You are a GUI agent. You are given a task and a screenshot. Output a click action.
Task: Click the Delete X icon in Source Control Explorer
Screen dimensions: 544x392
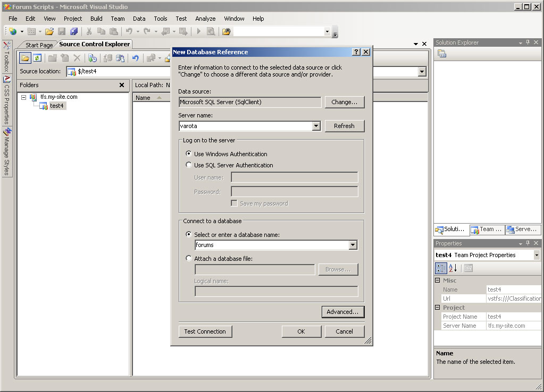pos(77,58)
